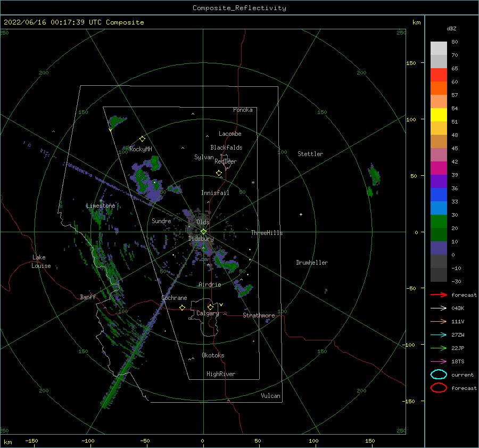
Task: Pick the bright yellow 51-54 dBZ swatch
Action: point(439,115)
